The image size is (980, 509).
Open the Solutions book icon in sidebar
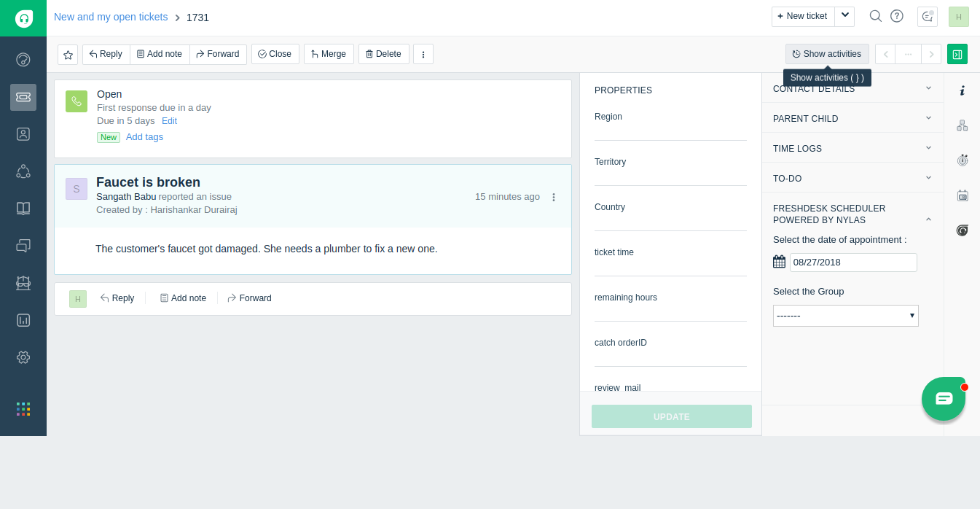pyautogui.click(x=23, y=209)
